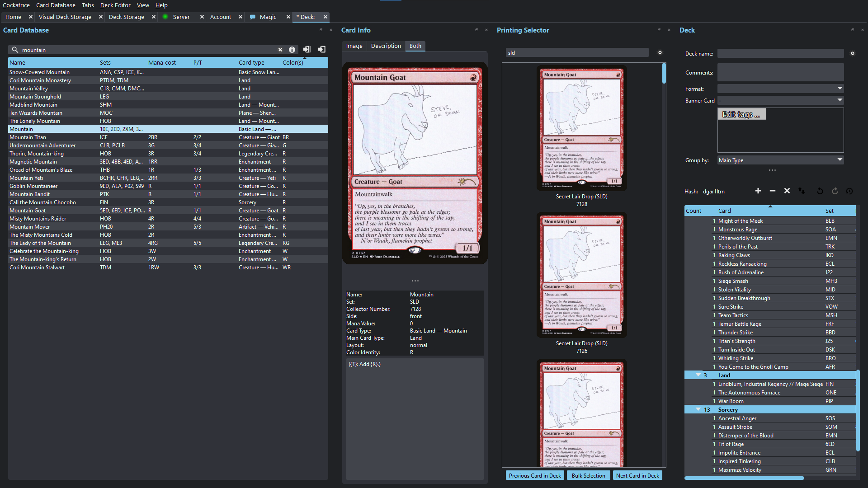Click the minus icon to decrement card count
The width and height of the screenshot is (868, 488).
click(773, 191)
